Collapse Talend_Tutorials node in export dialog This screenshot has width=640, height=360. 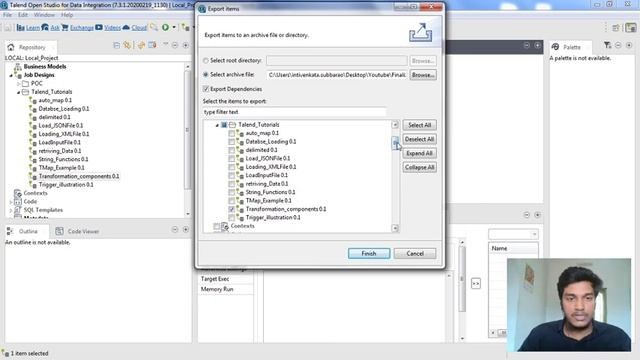tap(217, 125)
